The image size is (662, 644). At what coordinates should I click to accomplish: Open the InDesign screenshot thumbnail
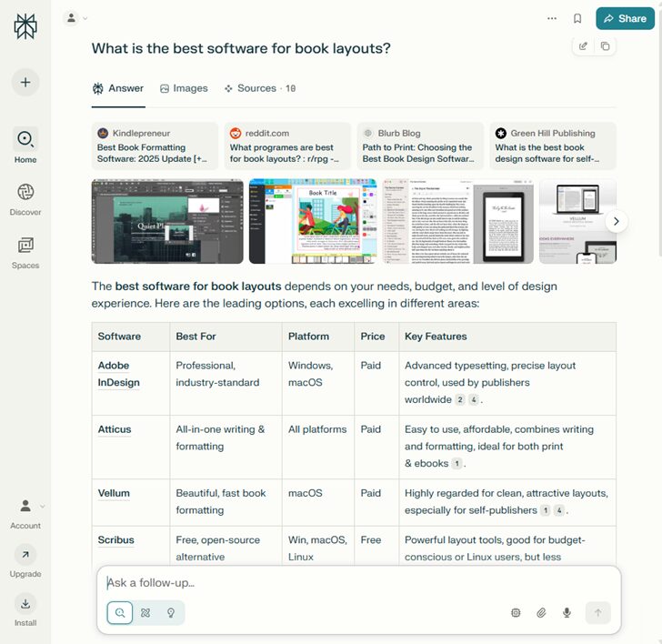point(167,221)
